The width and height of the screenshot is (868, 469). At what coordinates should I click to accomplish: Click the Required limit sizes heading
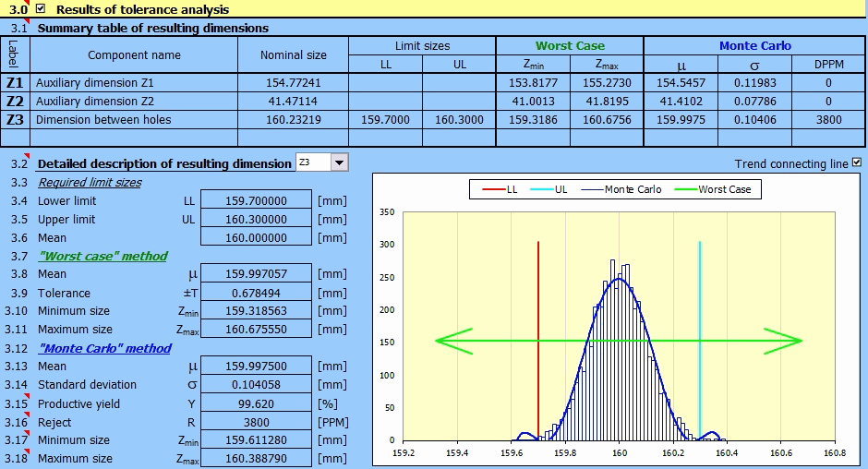point(90,183)
